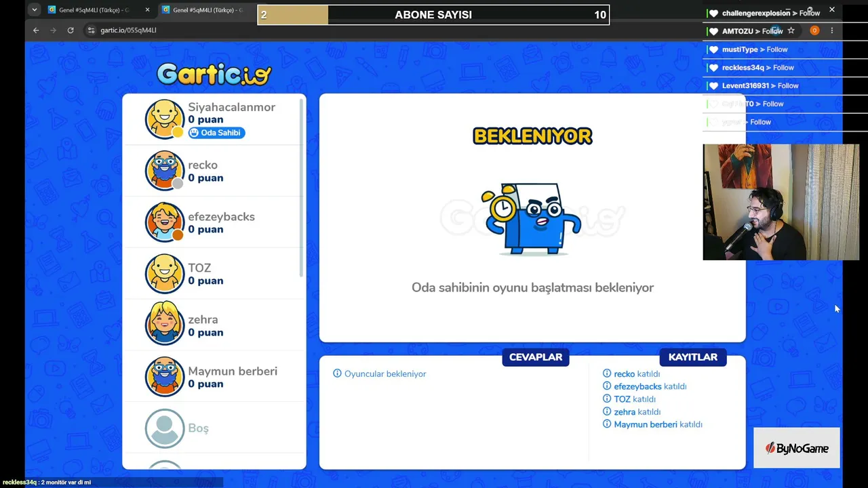
Task: Click the info icon beside 'efezeybacks katıldı'
Action: 607,386
